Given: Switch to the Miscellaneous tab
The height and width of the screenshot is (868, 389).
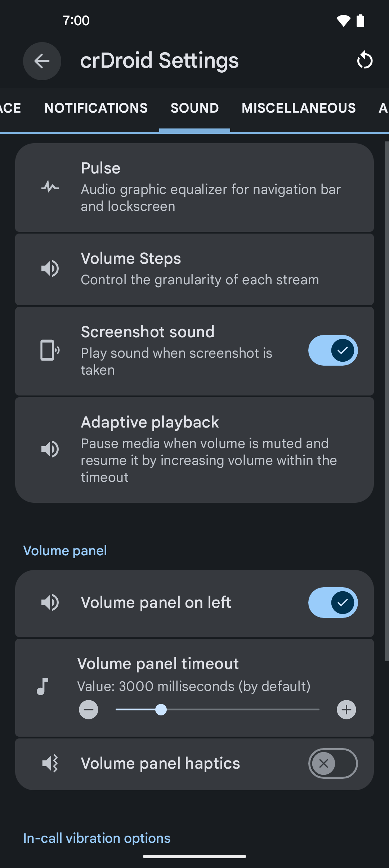Looking at the screenshot, I should coord(299,108).
